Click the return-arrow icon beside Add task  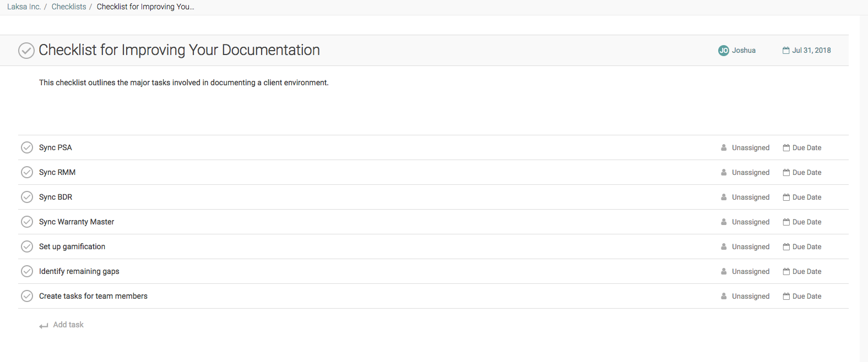pos(44,325)
